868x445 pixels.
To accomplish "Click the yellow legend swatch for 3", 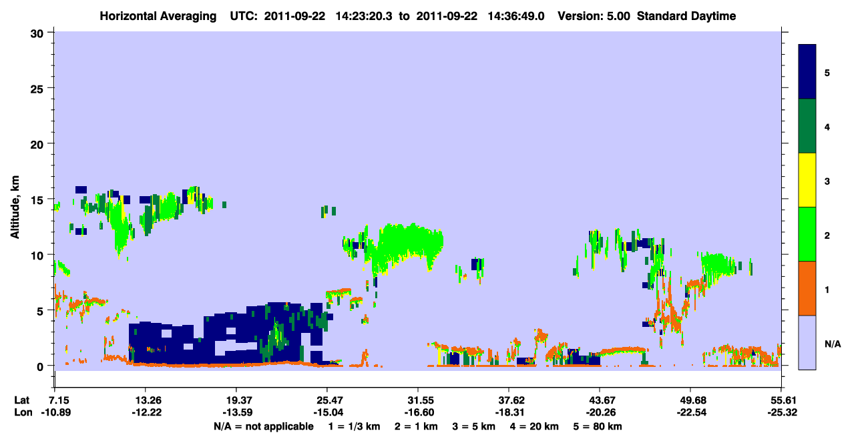I will point(807,180).
